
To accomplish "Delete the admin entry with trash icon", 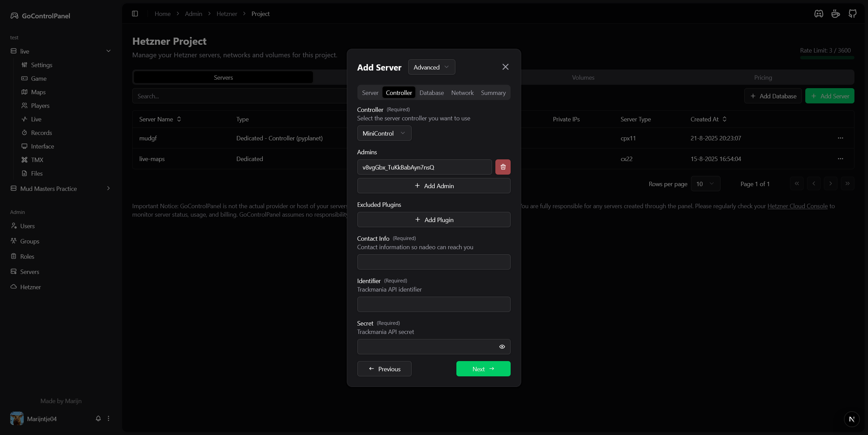I will point(503,167).
